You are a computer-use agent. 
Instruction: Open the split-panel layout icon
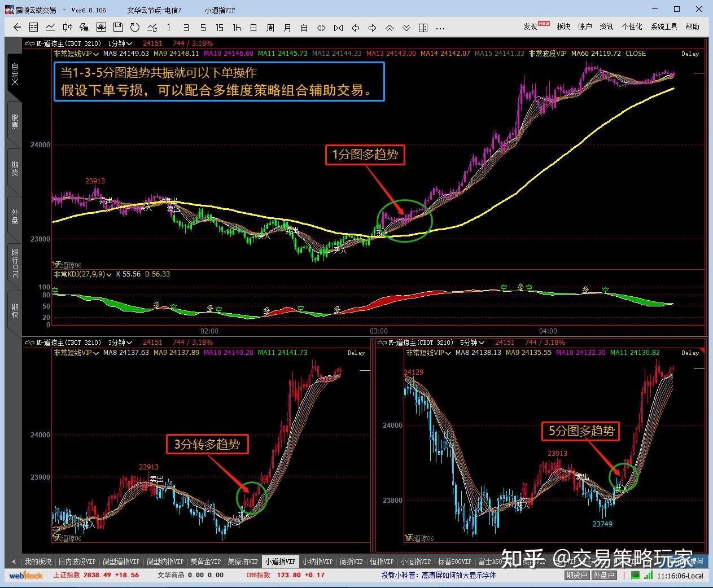pyautogui.click(x=423, y=28)
